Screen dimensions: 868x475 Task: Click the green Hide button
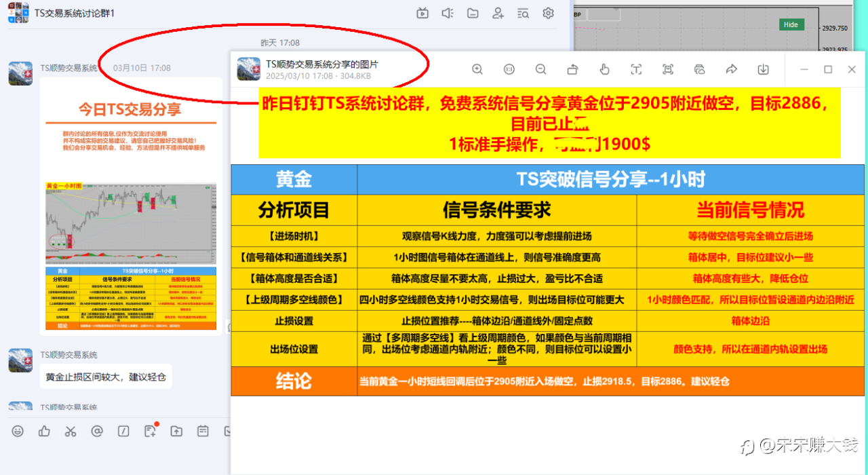(x=791, y=24)
